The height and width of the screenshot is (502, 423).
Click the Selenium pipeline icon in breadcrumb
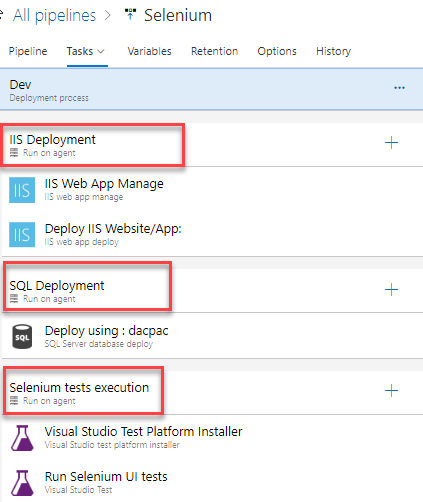click(130, 14)
